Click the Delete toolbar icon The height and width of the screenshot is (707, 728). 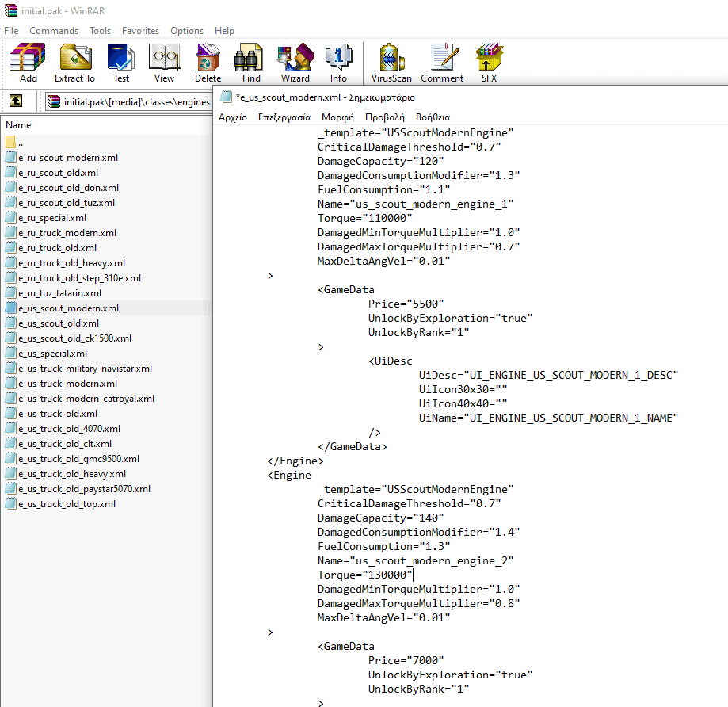(208, 62)
